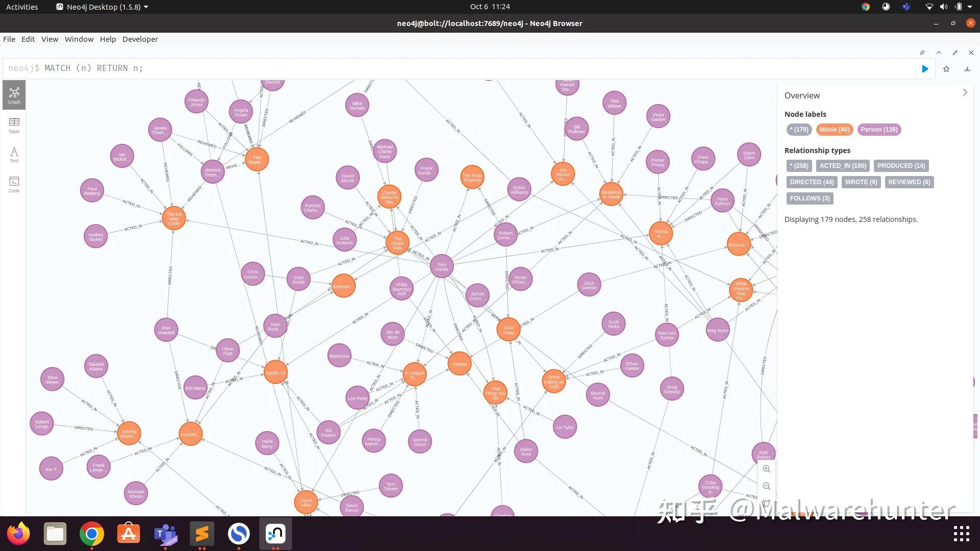
Task: Toggle fullscreen for the result frame
Action: (954, 53)
